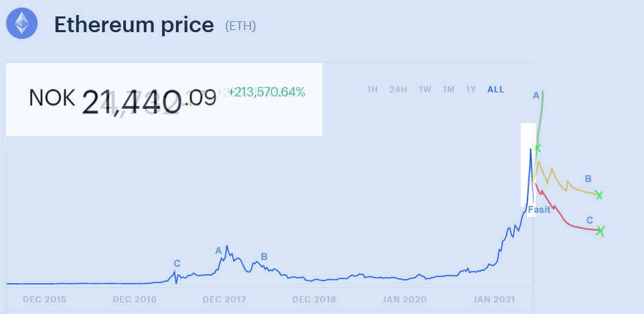Viewport: 644px width, 314px height.
Task: Click the Ethereum diamond logo icon
Action: (x=22, y=23)
